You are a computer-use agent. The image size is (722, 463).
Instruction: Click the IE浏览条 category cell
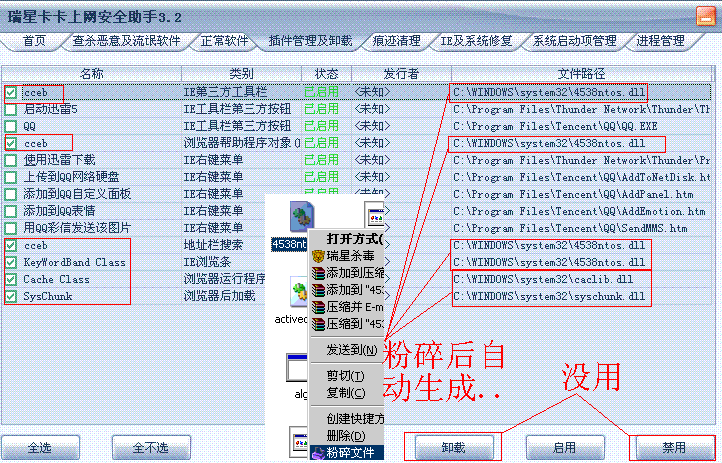tap(207, 262)
